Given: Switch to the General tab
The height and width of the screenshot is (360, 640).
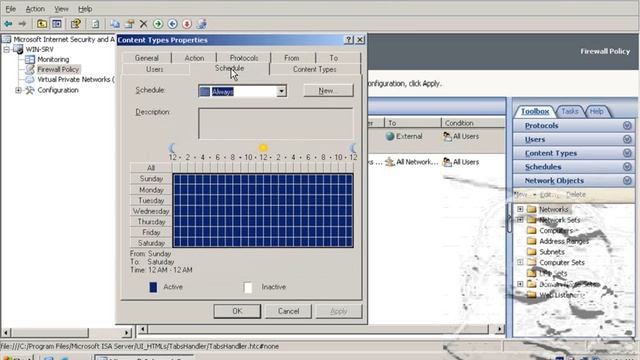Looking at the screenshot, I should pos(147,58).
